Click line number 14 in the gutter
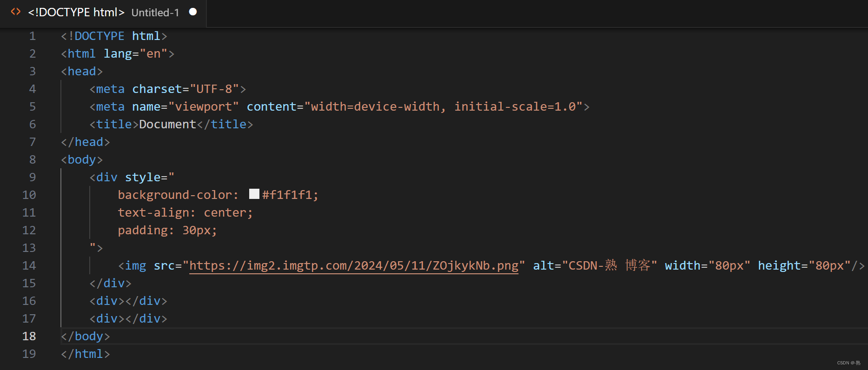868x370 pixels. [29, 265]
